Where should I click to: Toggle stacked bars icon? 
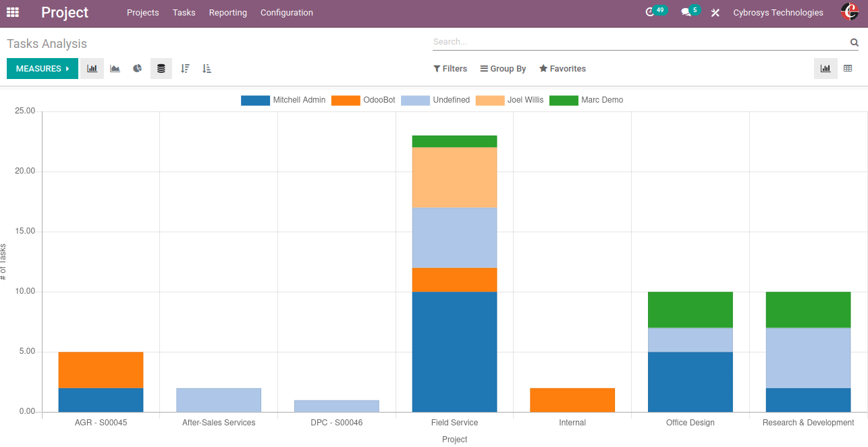[x=161, y=68]
